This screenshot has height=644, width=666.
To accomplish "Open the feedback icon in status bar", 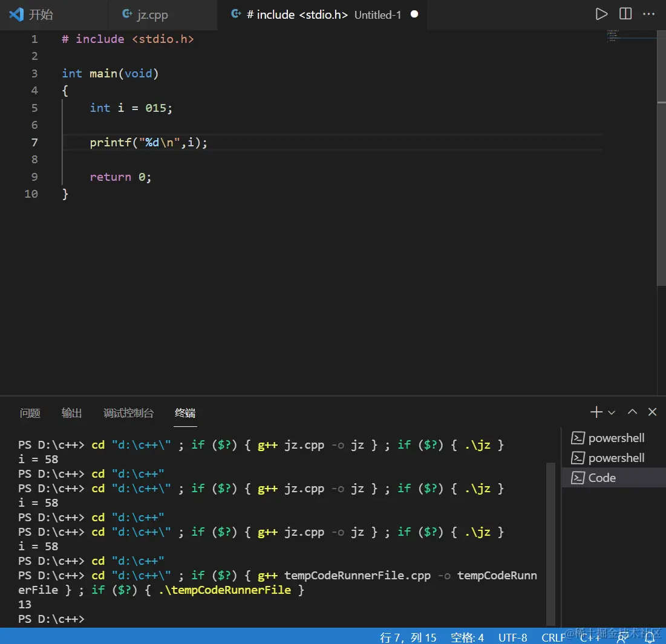I will click(x=623, y=637).
